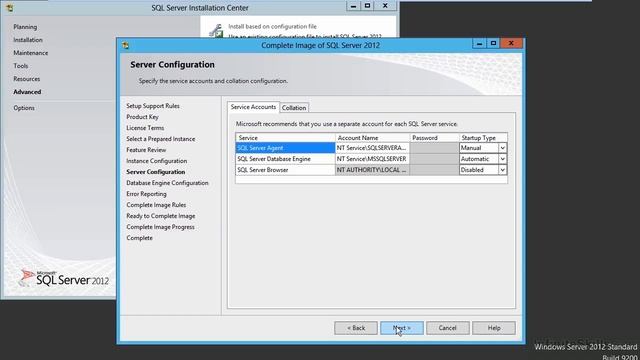640x360 pixels.
Task: Click the Next button
Action: pos(402,328)
